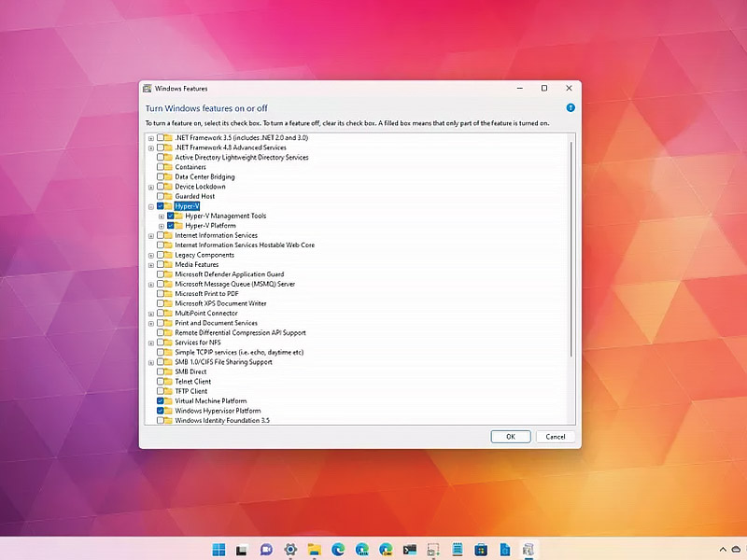
Task: Cancel the Windows Features dialog
Action: [x=556, y=437]
